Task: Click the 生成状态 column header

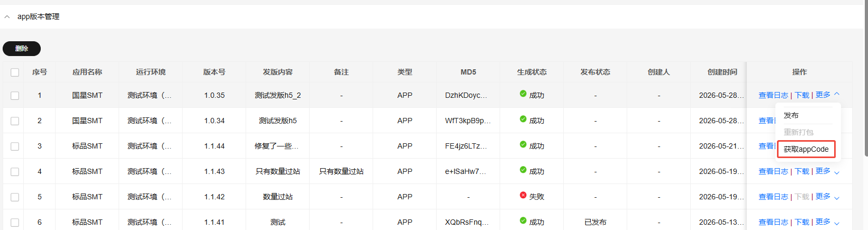Action: pos(532,72)
